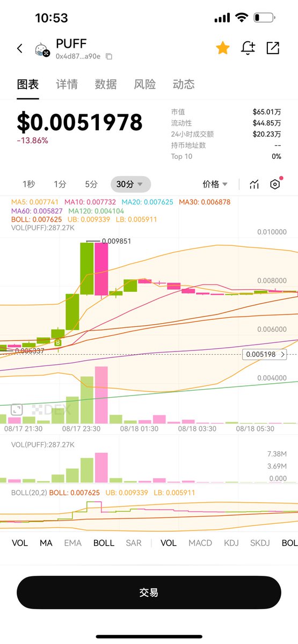Viewport: 298px width, 644px height.
Task: Enable the MACD sub-indicator
Action: 200,543
